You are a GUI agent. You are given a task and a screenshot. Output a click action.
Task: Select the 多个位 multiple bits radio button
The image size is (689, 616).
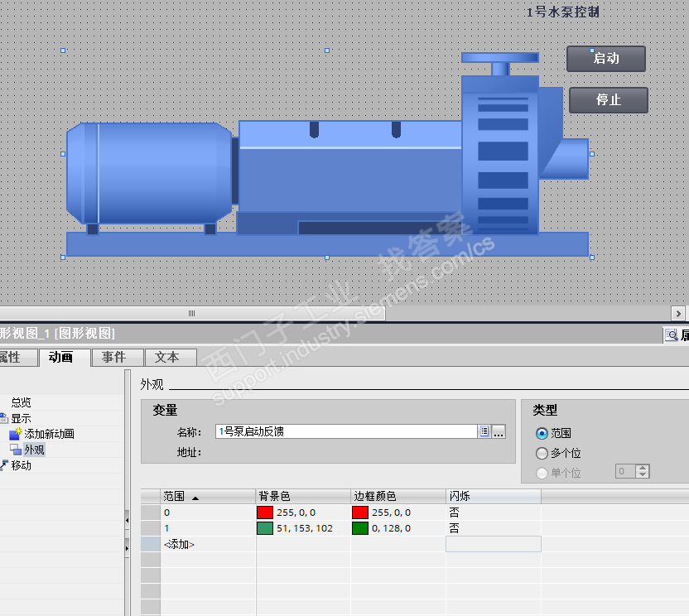pyautogui.click(x=542, y=453)
